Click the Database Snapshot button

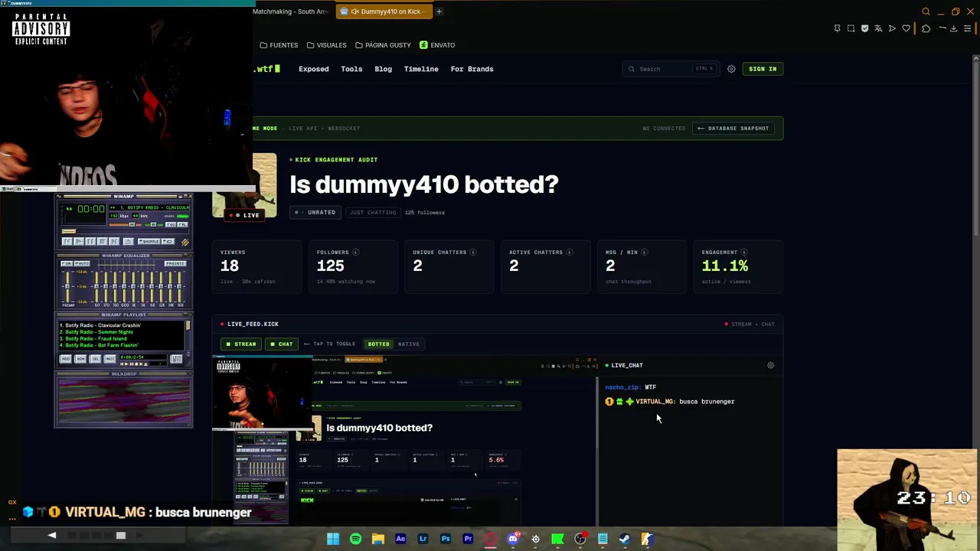click(733, 129)
